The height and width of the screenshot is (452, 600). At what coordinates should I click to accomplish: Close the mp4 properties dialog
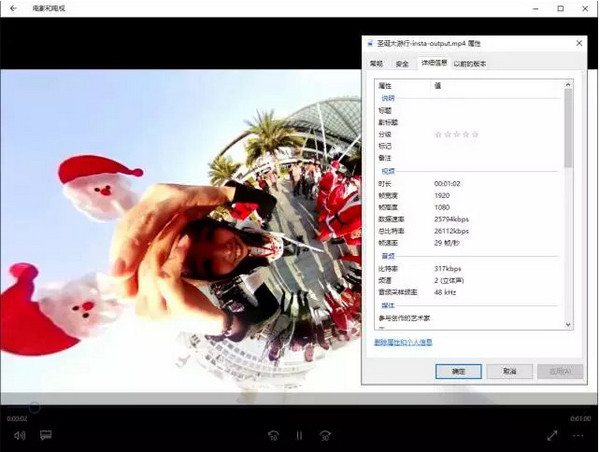(x=579, y=43)
